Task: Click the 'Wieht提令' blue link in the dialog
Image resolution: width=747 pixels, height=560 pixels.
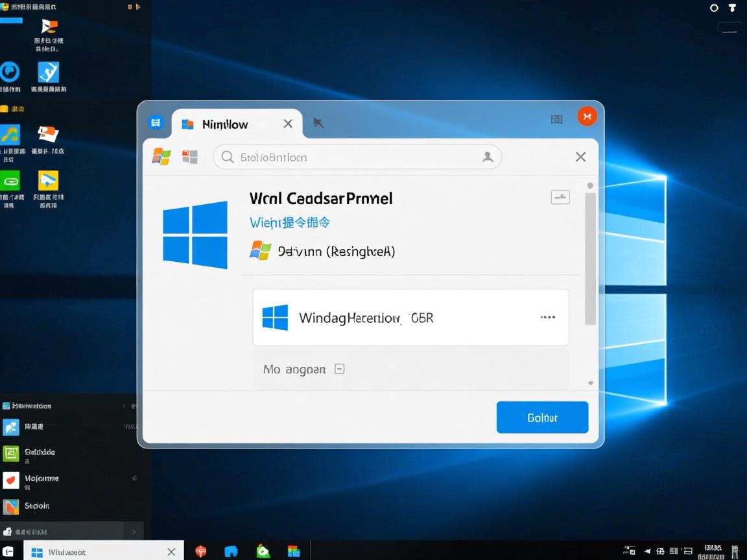Action: click(289, 222)
